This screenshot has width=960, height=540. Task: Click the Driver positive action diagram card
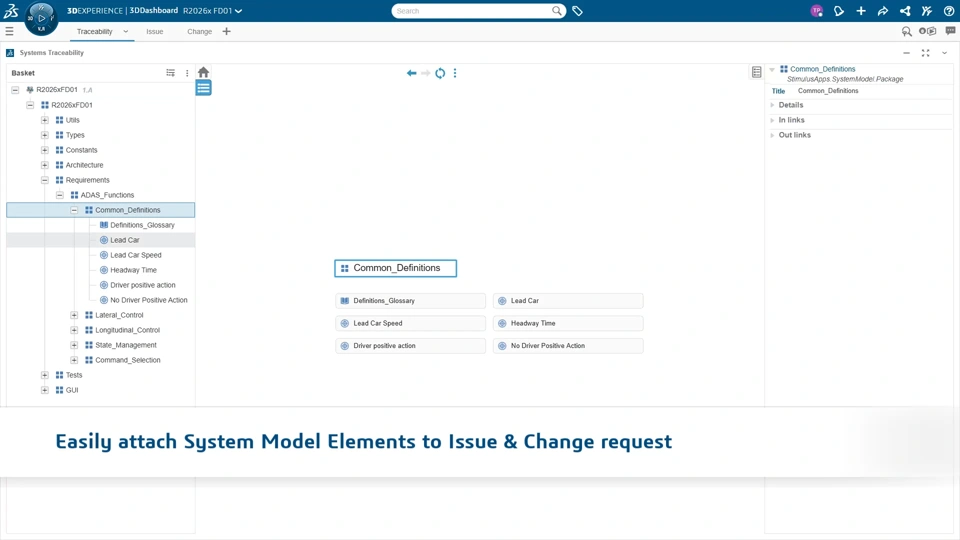point(410,346)
